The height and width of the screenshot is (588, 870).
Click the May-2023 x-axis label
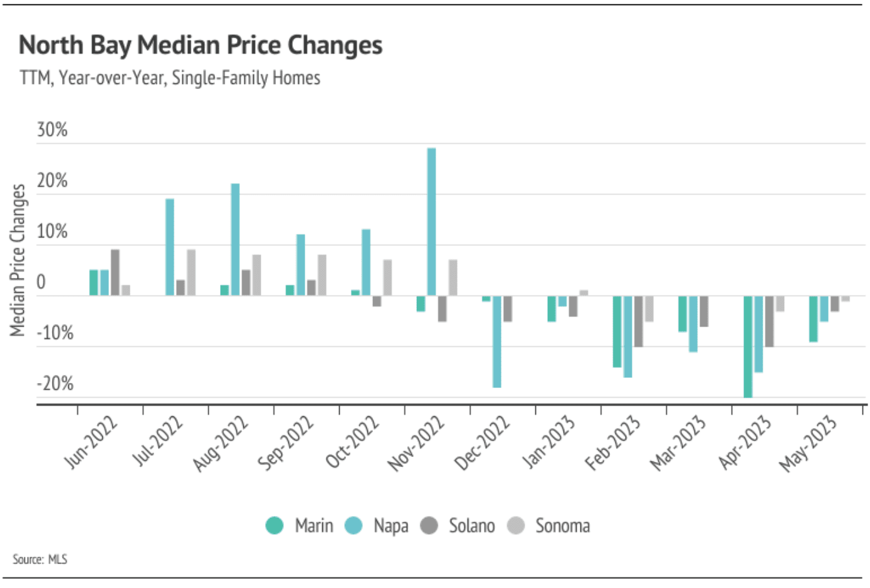pos(809,443)
